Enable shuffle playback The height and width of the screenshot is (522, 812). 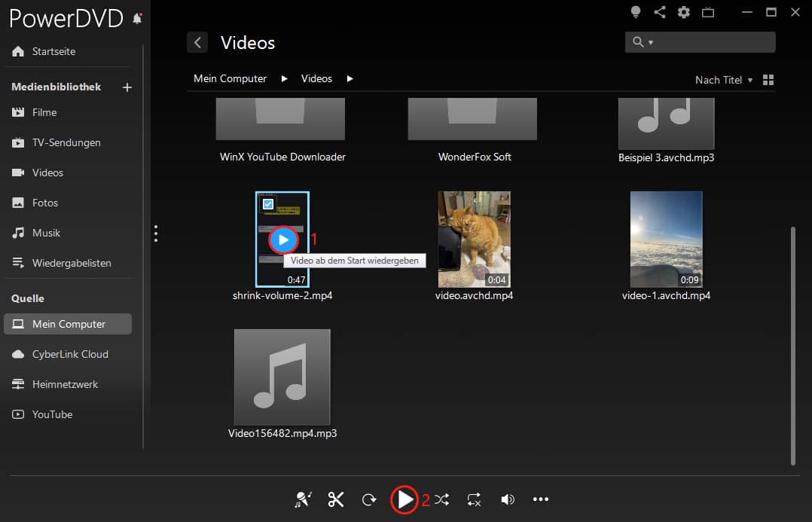tap(441, 499)
